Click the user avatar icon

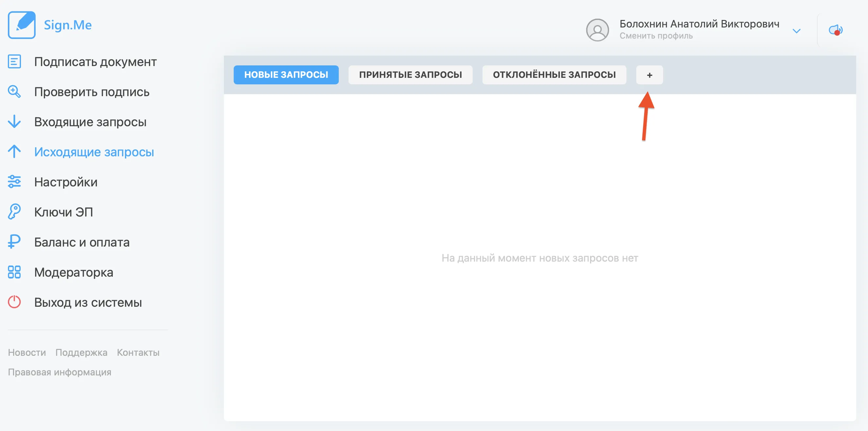coord(597,30)
